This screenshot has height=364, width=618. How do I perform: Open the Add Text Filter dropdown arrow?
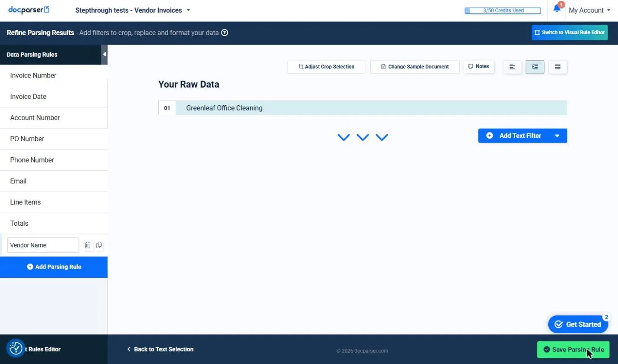point(557,136)
